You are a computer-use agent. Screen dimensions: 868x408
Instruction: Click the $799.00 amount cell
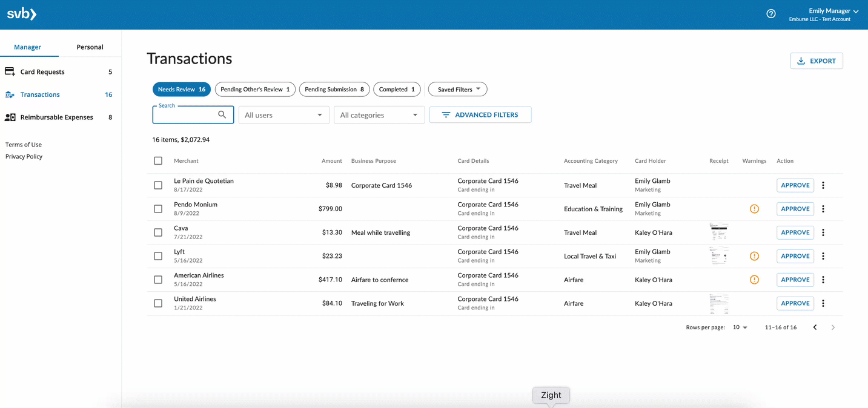[x=330, y=209]
